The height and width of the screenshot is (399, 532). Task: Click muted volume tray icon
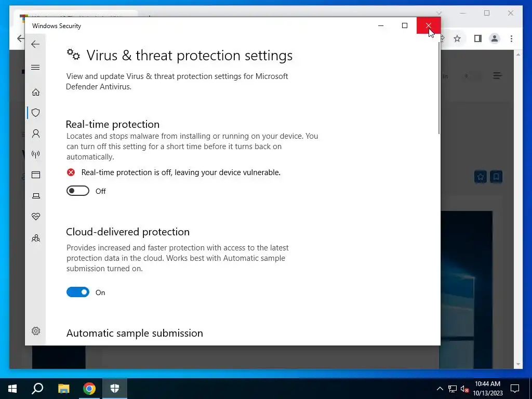pyautogui.click(x=465, y=389)
